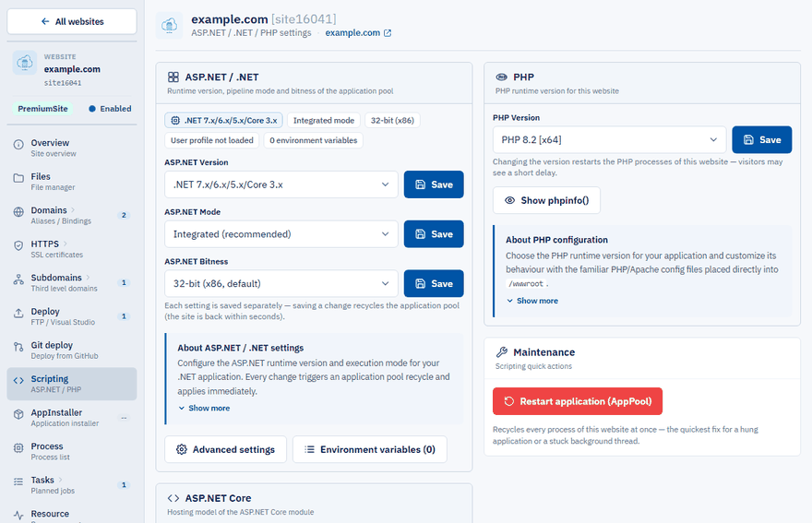Save the PHP Version setting

(762, 140)
